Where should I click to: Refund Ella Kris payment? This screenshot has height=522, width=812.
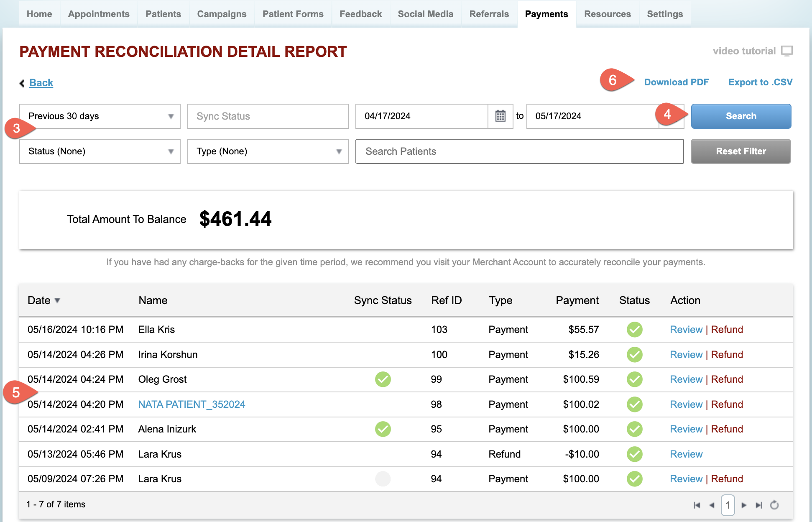point(727,330)
